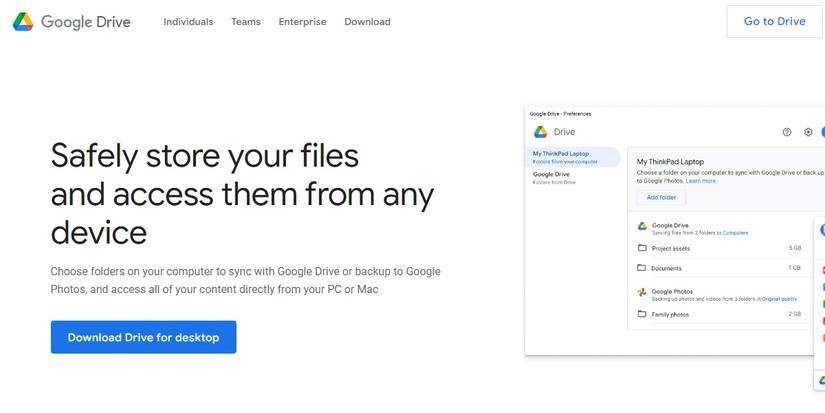
Task: Click the help icon in Drive preferences
Action: (x=787, y=132)
